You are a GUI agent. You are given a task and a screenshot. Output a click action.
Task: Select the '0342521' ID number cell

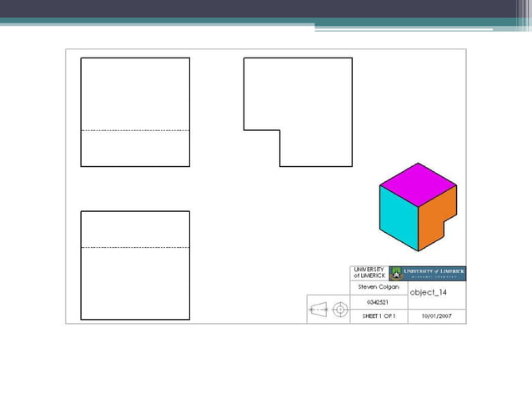[x=378, y=302]
